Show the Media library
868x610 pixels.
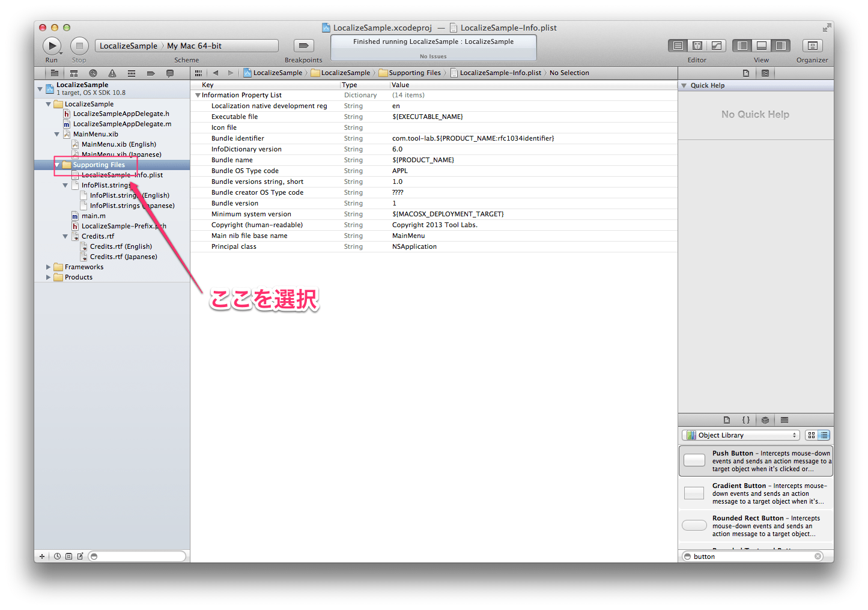tap(784, 420)
